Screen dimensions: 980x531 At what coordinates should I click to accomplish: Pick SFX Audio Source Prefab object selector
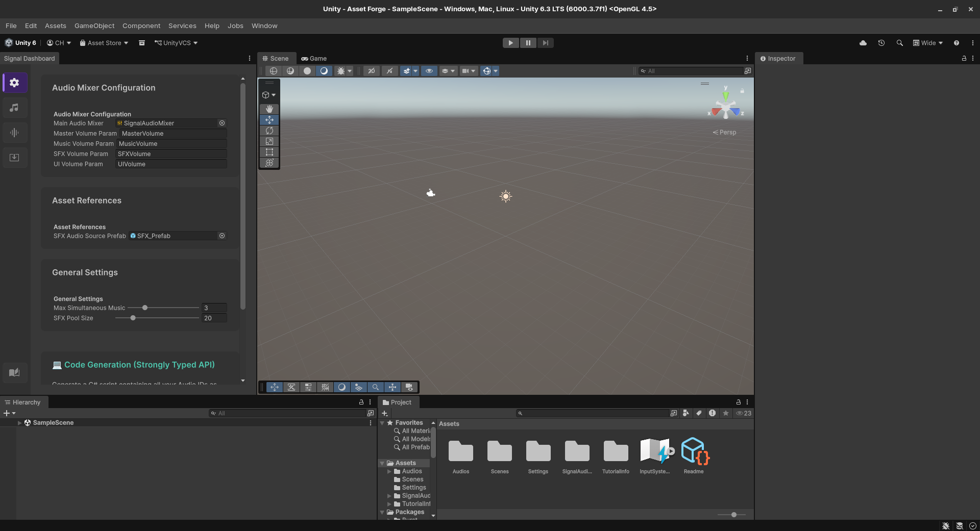point(222,236)
